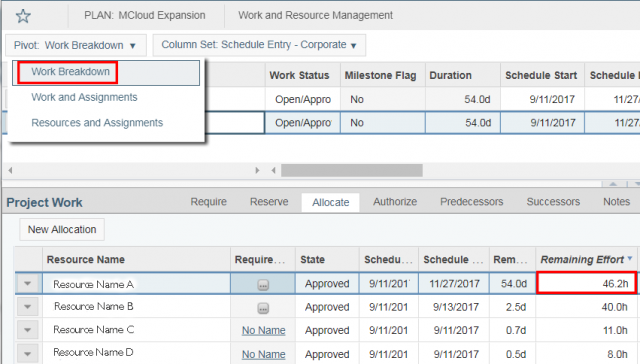Viewport: 640px width, 364px height.
Task: Click PLAN: MCloud Expansion header
Action: [x=145, y=16]
